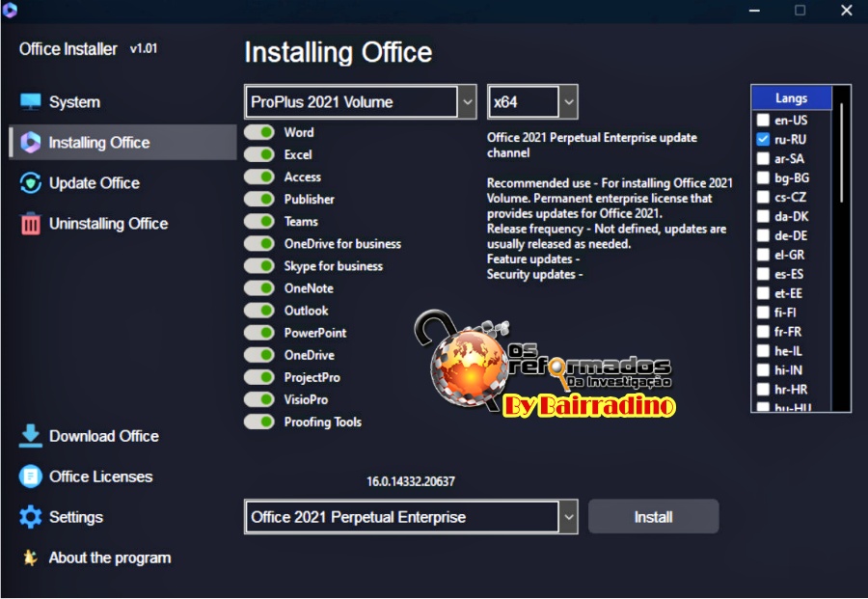Image resolution: width=868 pixels, height=599 pixels.
Task: Click the Installing Office logo icon
Action: coord(31,143)
